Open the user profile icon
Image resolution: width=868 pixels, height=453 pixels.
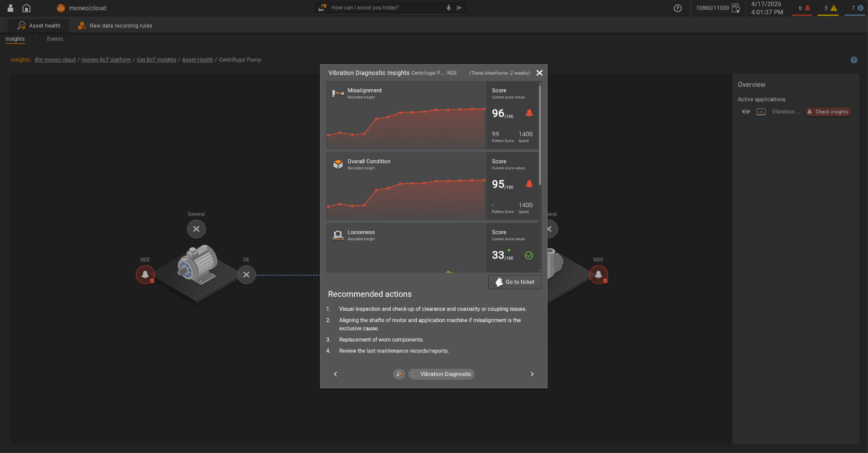[x=10, y=8]
